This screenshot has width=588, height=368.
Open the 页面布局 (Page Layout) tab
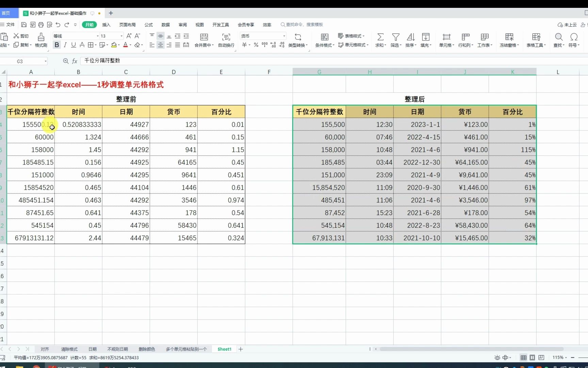(127, 25)
